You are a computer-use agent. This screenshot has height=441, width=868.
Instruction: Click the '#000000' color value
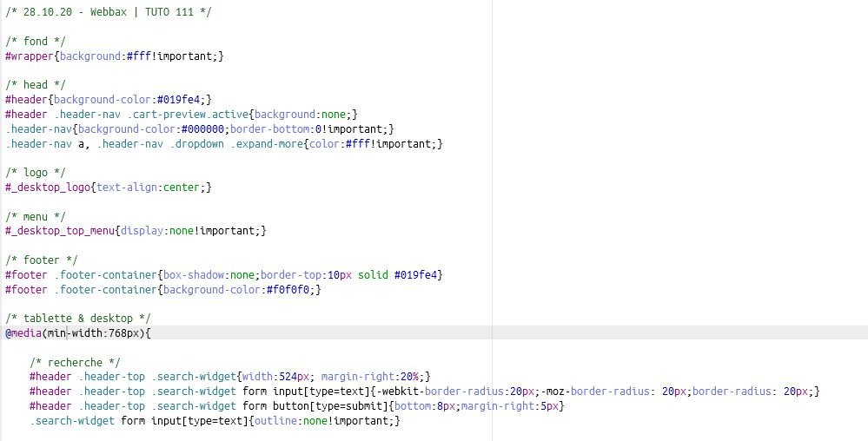click(x=202, y=129)
